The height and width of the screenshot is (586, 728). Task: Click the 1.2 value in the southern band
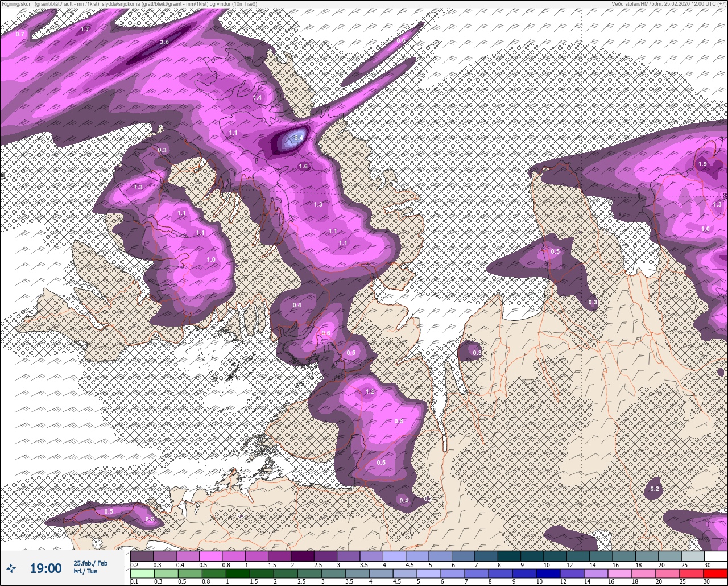(370, 391)
